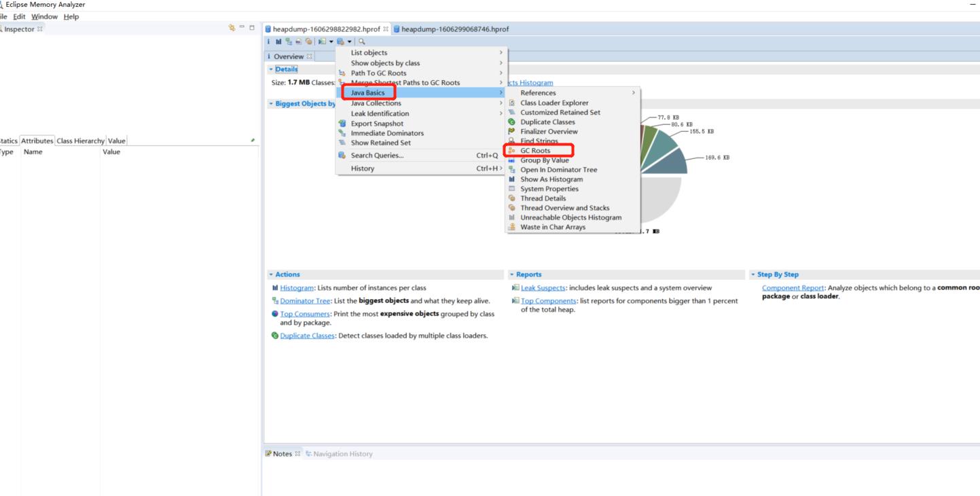Open the Overview info toolbar icon
Screen dimensions: 980x496
[x=268, y=41]
